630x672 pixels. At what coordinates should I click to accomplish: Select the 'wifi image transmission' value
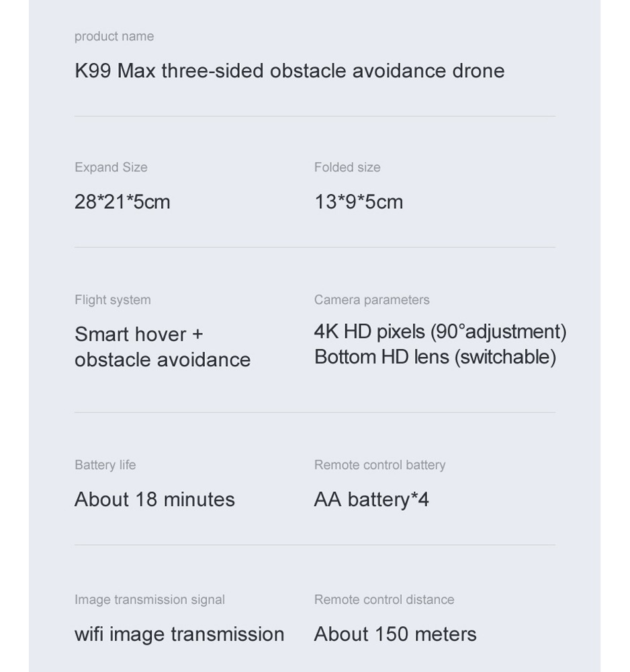click(x=179, y=634)
